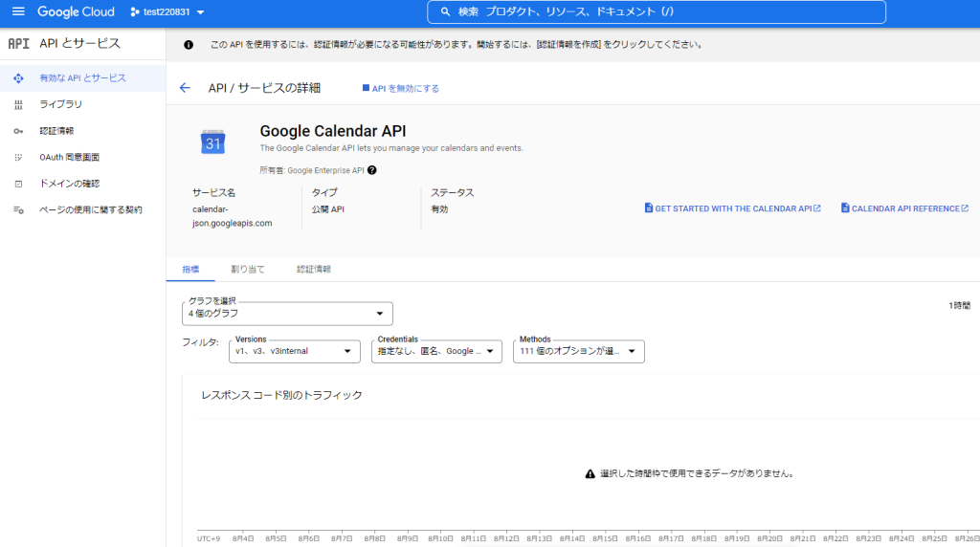The image size is (980, 547).
Task: Open the Versions filter dropdown
Action: [x=297, y=351]
